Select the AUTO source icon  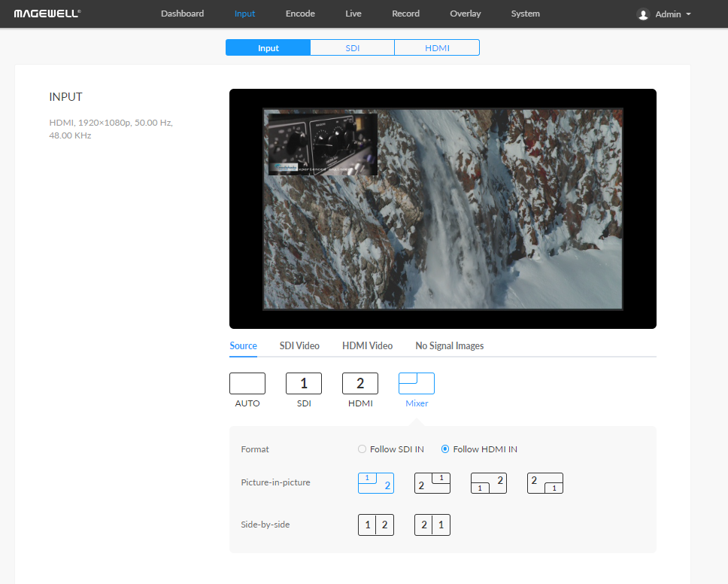coord(247,383)
